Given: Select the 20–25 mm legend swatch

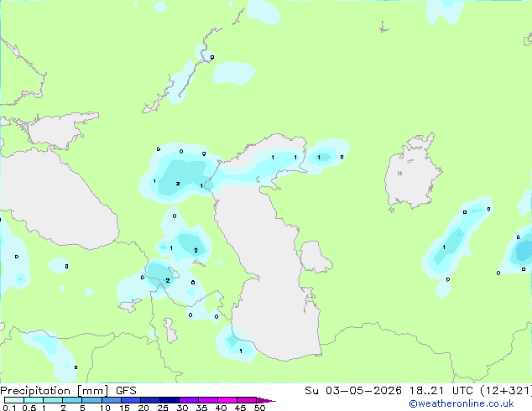Looking at the screenshot, I should point(149,400).
